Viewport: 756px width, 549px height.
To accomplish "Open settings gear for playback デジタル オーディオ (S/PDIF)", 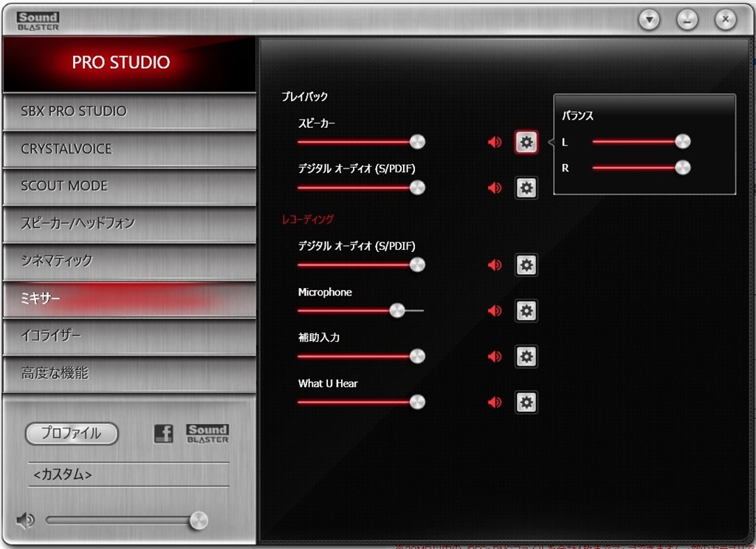I will pos(526,188).
